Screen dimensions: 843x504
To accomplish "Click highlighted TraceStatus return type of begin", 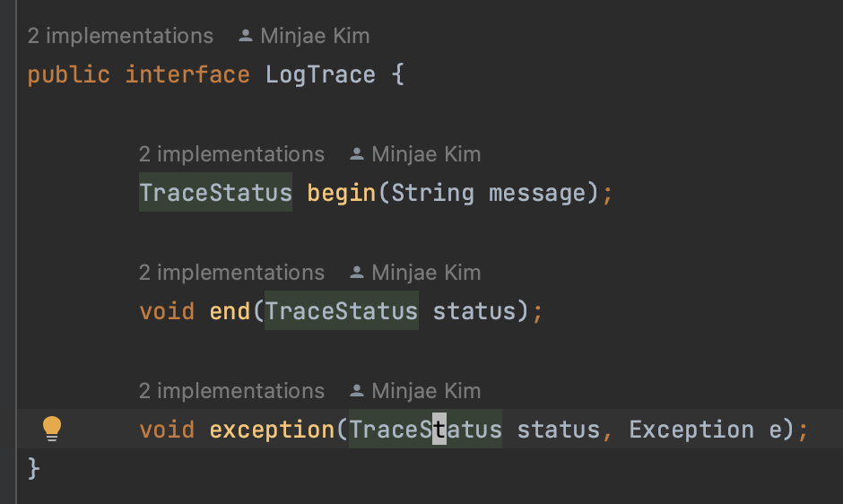I will (x=215, y=193).
